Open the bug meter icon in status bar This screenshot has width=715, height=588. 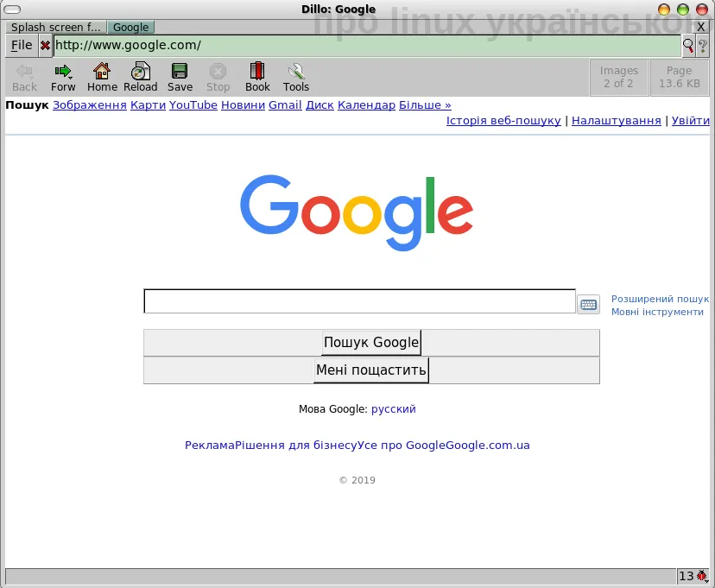coord(702,576)
